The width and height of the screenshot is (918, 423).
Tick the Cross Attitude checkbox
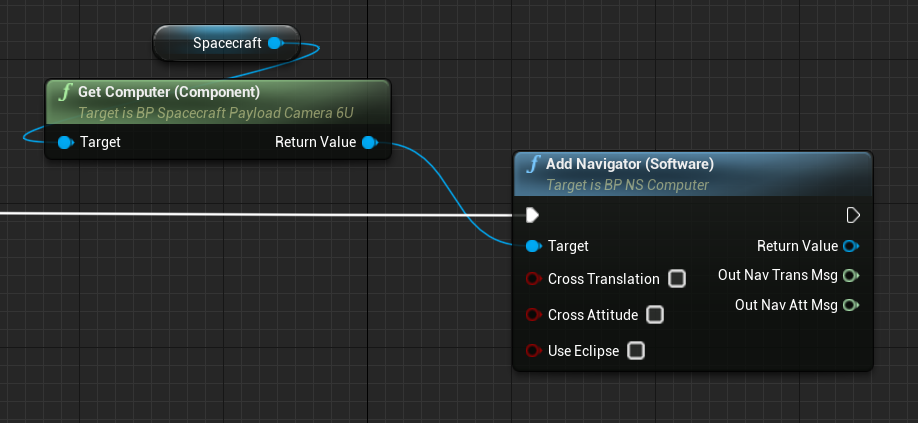coord(655,315)
